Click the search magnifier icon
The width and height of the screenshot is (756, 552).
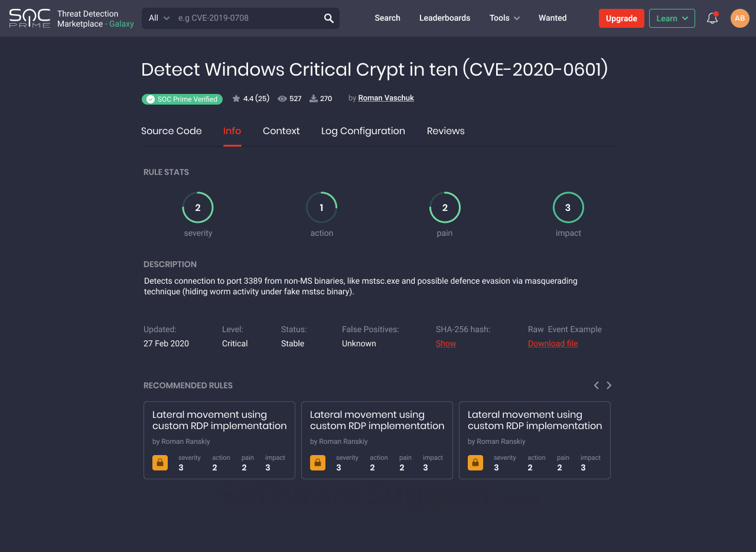tap(328, 18)
